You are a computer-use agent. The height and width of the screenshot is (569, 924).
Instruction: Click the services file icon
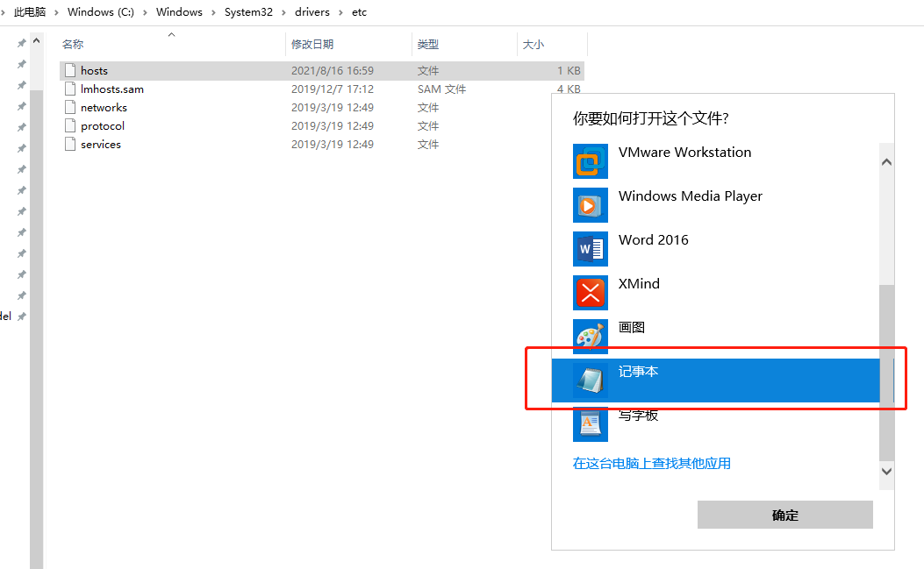click(x=70, y=144)
